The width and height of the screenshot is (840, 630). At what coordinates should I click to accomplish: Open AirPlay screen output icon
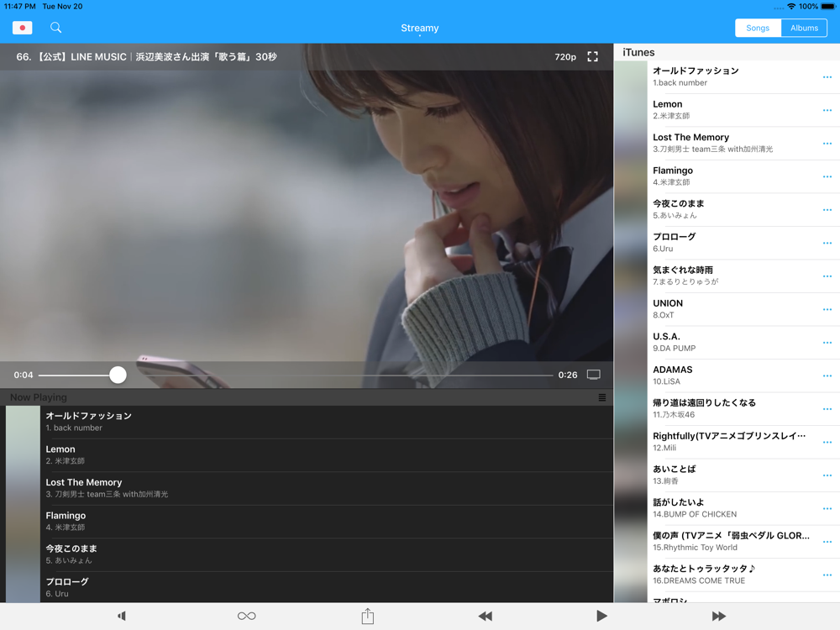click(594, 375)
